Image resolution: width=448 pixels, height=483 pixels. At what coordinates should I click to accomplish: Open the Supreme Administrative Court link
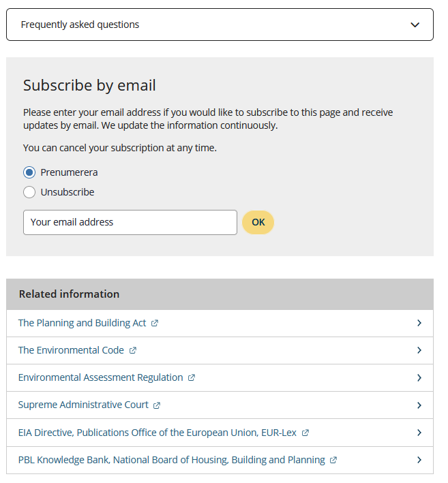[83, 405]
